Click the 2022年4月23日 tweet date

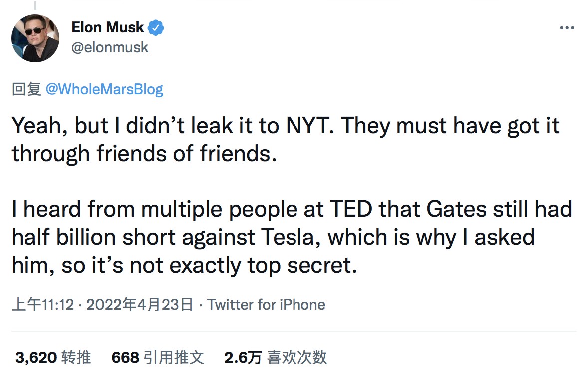coord(140,304)
